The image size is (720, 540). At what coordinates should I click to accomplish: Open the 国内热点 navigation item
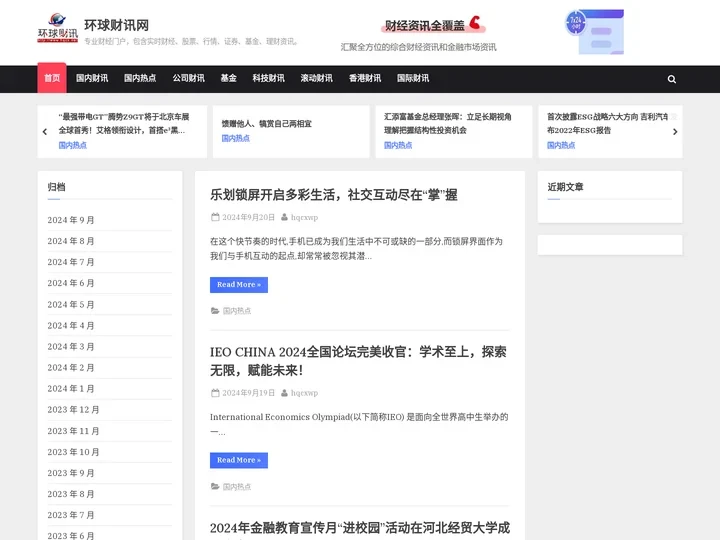(x=140, y=78)
